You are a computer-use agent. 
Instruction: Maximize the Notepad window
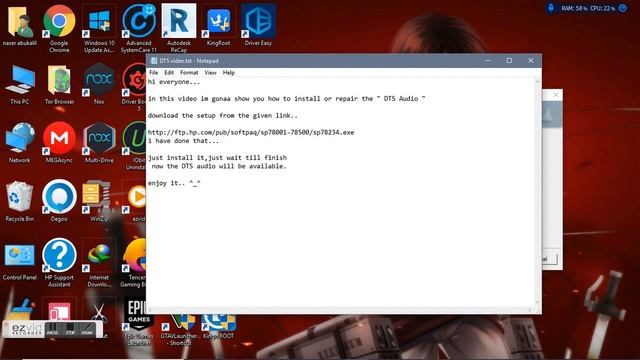(509, 61)
